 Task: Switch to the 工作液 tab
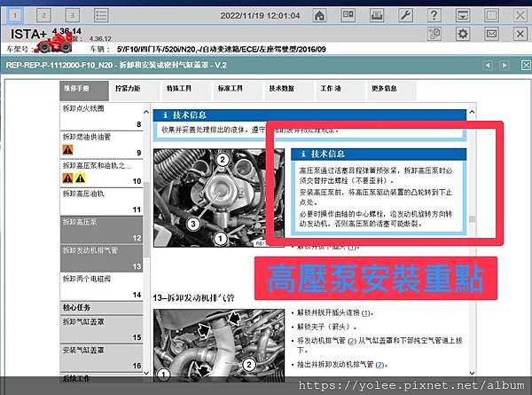coord(340,91)
